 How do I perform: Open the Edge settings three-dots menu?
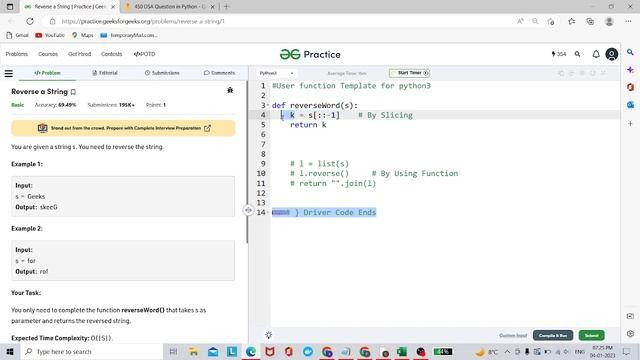point(628,21)
